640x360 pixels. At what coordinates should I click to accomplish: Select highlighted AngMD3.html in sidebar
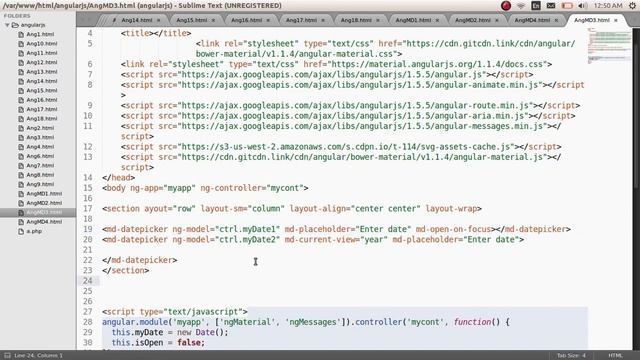(x=44, y=213)
